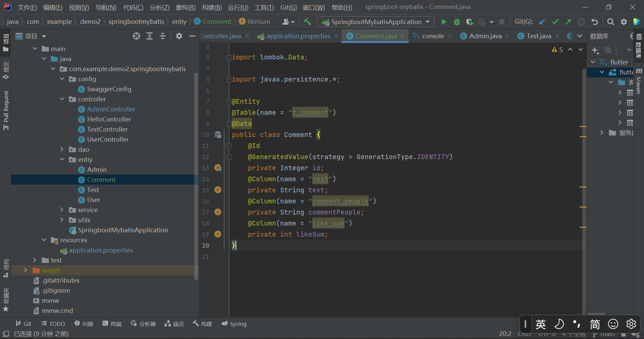Expand the target folder
The image size is (644, 339).
[x=25, y=270]
